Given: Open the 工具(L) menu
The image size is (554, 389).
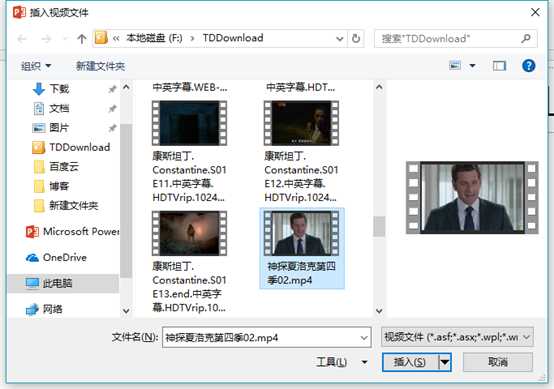Looking at the screenshot, I should [341, 362].
